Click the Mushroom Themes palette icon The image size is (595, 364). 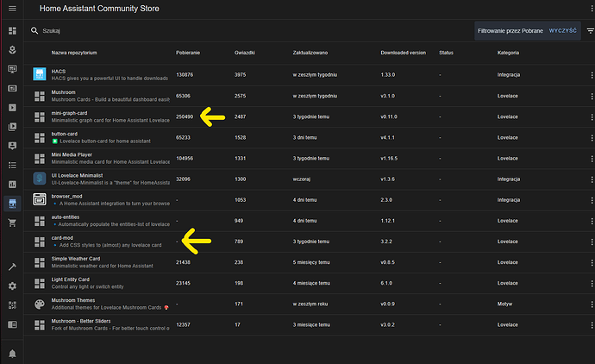coord(40,304)
